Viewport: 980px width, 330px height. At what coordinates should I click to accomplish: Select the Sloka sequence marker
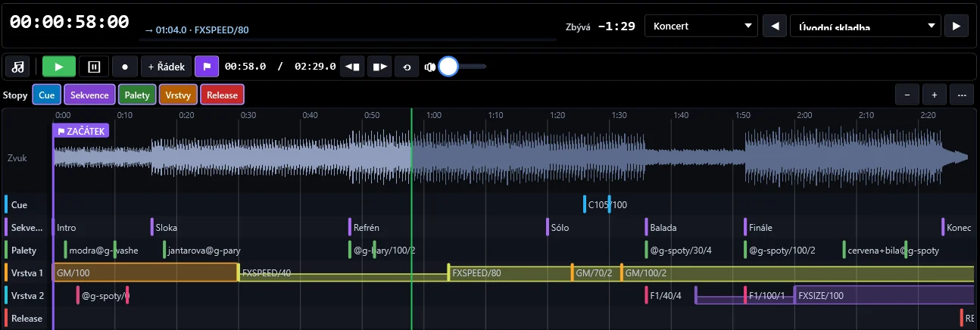tap(164, 227)
